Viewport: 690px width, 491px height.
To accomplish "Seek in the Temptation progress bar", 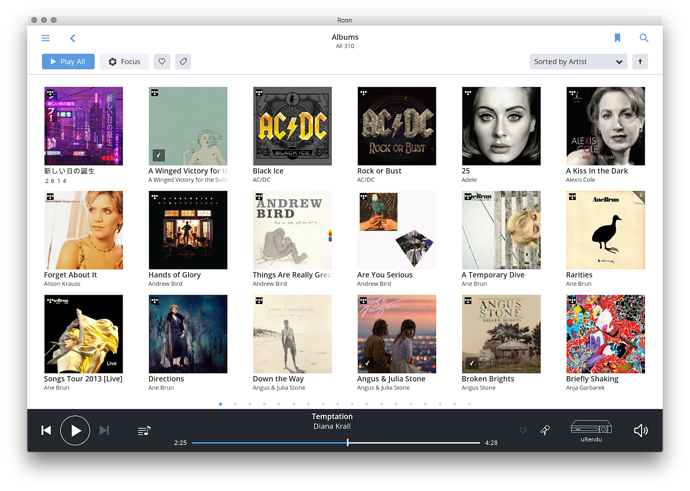I will [336, 443].
